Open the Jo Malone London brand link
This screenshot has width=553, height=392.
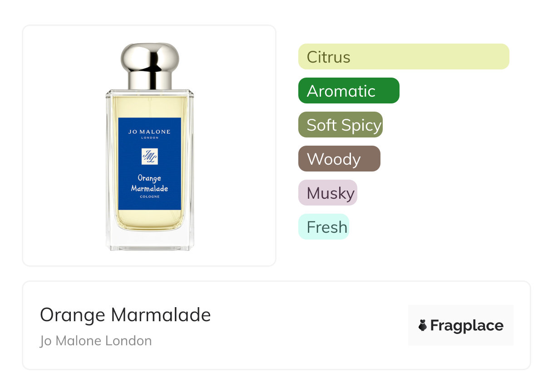click(x=96, y=341)
